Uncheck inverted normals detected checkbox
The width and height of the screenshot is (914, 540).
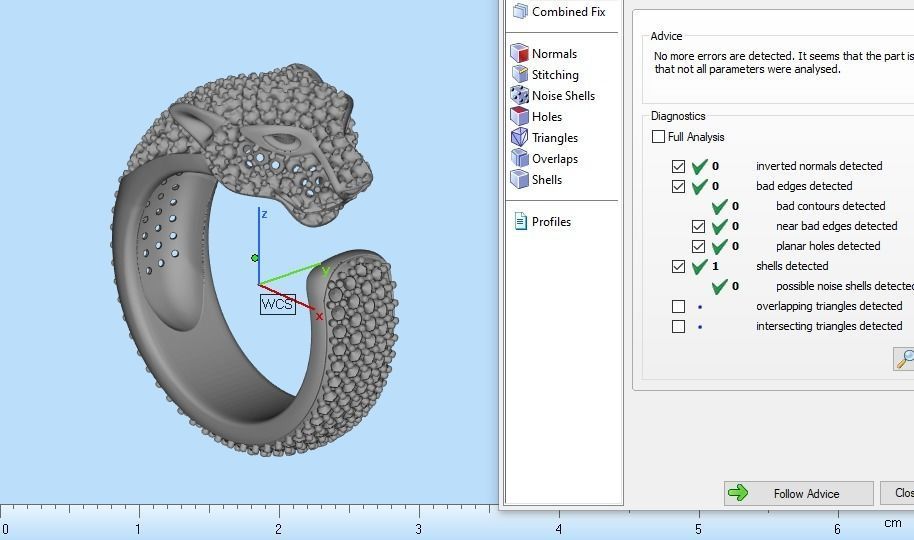[x=678, y=166]
